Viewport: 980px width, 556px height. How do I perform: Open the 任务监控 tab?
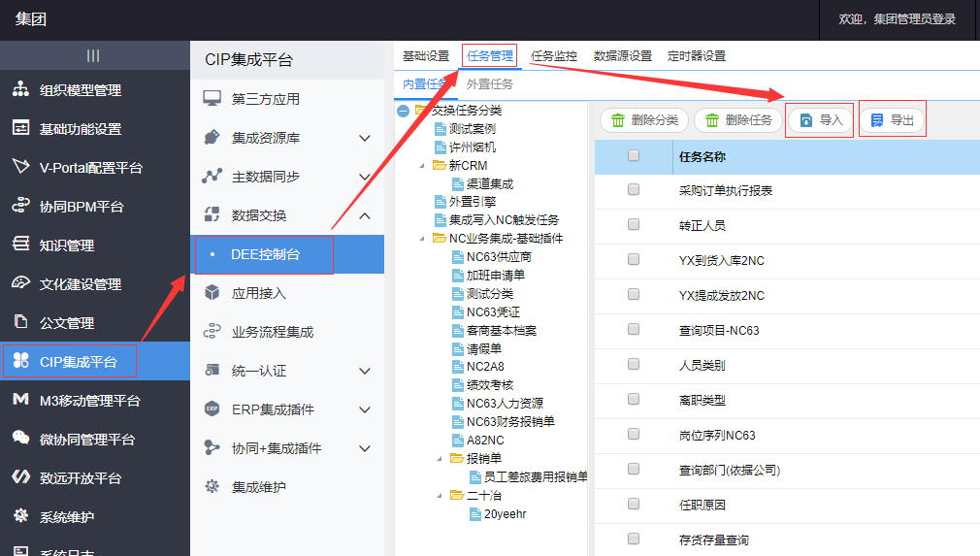[554, 56]
